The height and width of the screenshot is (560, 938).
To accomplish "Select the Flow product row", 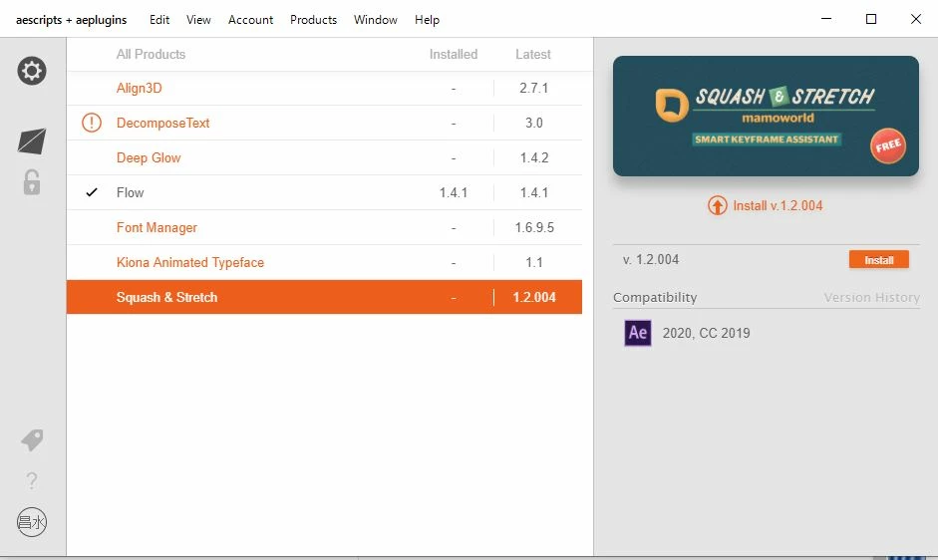I will tap(324, 192).
